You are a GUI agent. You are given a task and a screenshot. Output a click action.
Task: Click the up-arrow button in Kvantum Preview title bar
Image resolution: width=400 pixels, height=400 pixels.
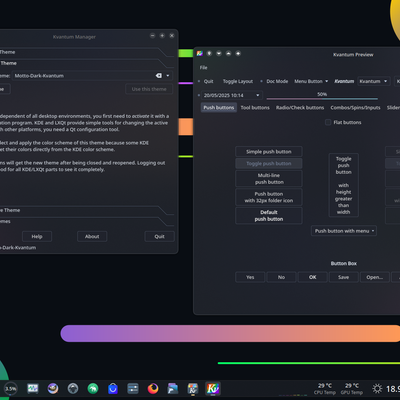[x=229, y=53]
